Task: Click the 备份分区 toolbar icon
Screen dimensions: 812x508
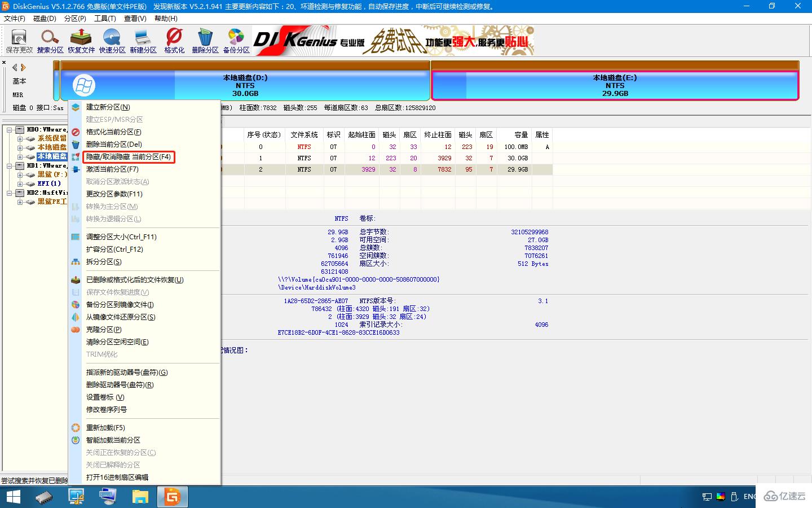Action: point(236,41)
